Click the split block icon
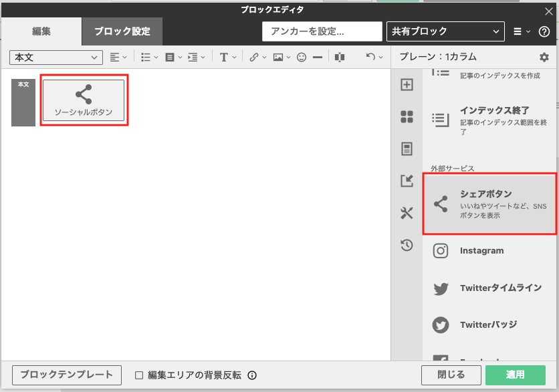Screen dimensions: 559x392 point(340,57)
